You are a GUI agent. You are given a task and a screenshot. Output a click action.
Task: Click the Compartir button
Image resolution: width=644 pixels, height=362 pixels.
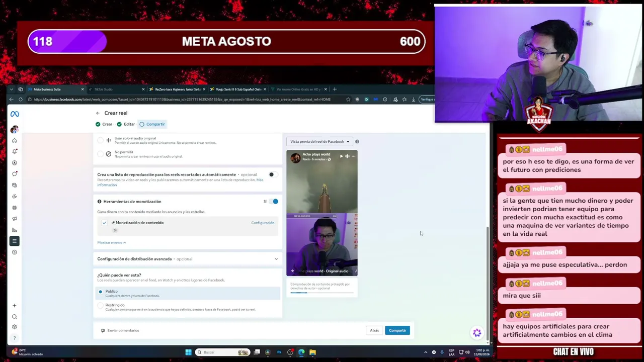[397, 331]
